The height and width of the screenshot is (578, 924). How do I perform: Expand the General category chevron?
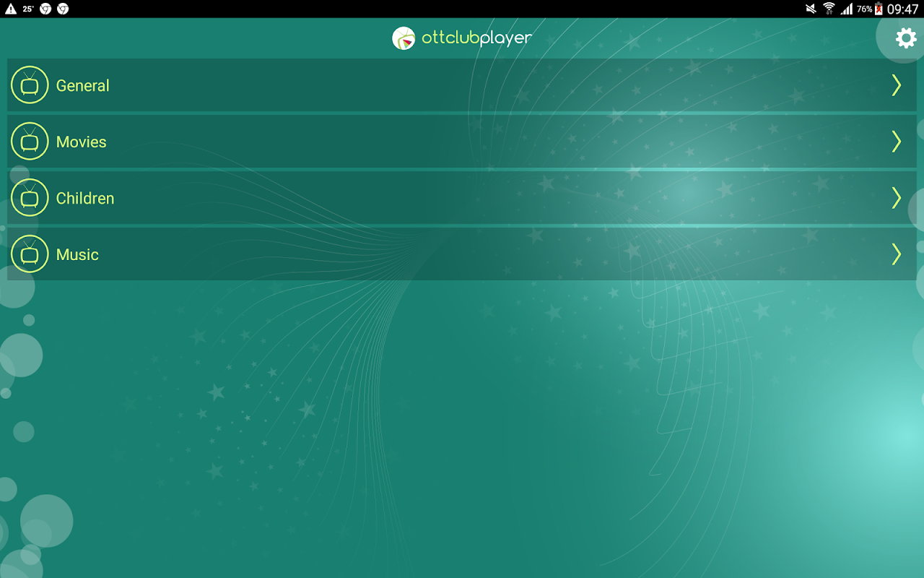pyautogui.click(x=897, y=85)
